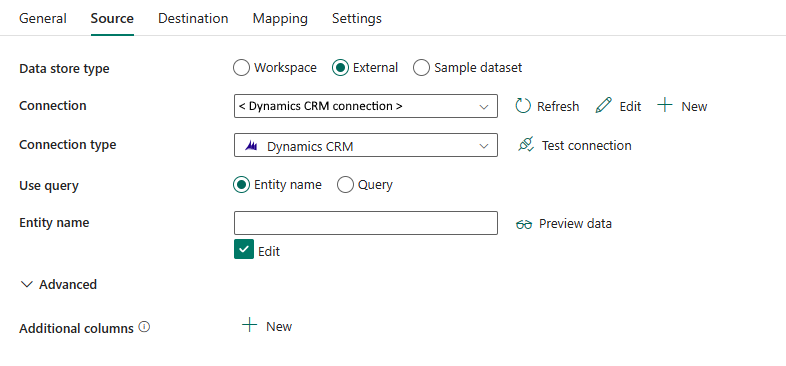The width and height of the screenshot is (786, 366).
Task: Click the Connection type label
Action: click(68, 145)
